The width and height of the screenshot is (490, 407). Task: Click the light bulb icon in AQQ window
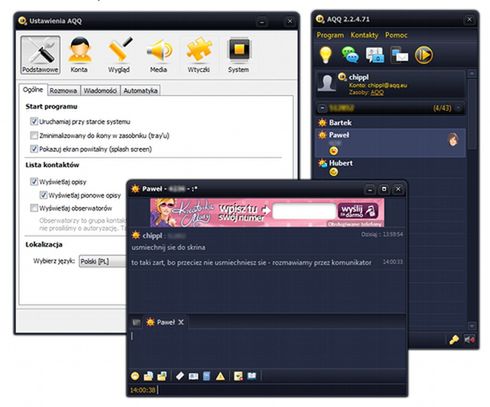tap(326, 55)
